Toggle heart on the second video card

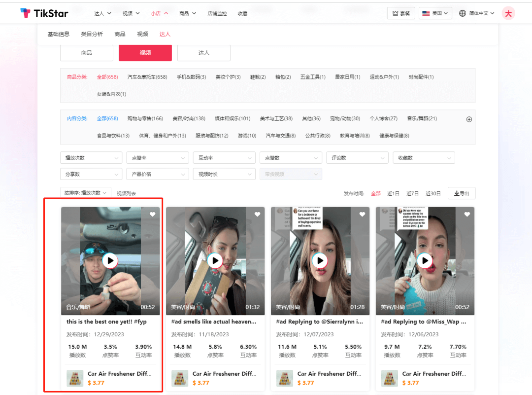[257, 215]
